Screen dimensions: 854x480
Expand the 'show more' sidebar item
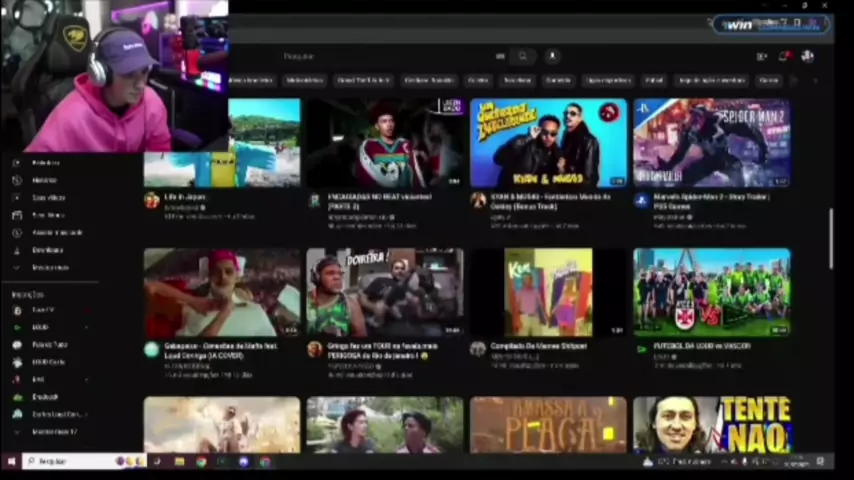click(x=17, y=268)
